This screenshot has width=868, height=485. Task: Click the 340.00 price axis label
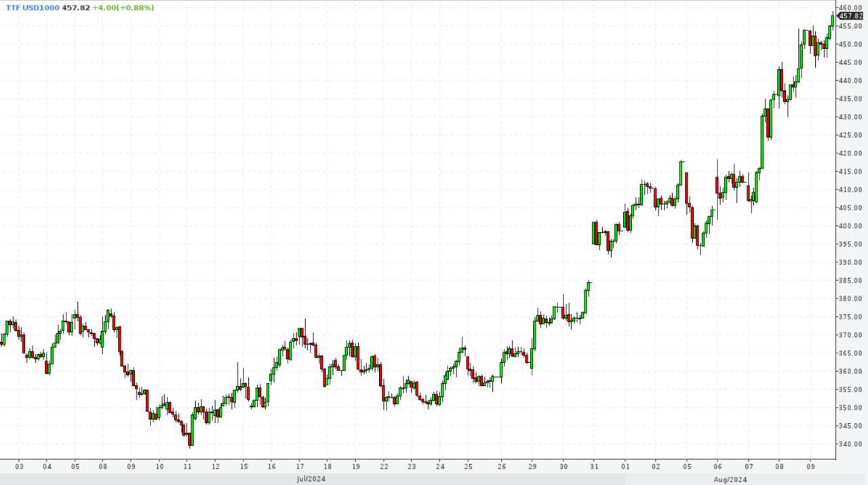coord(852,444)
